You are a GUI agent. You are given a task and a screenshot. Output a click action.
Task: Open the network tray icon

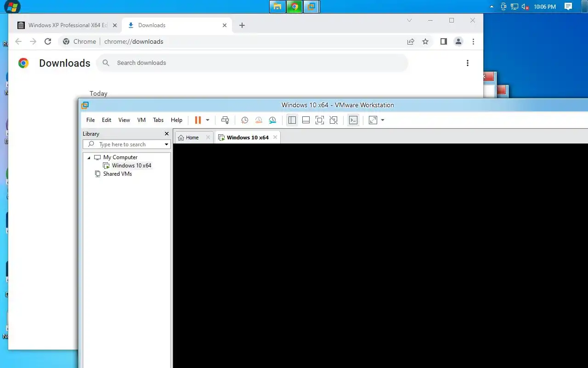[514, 7]
